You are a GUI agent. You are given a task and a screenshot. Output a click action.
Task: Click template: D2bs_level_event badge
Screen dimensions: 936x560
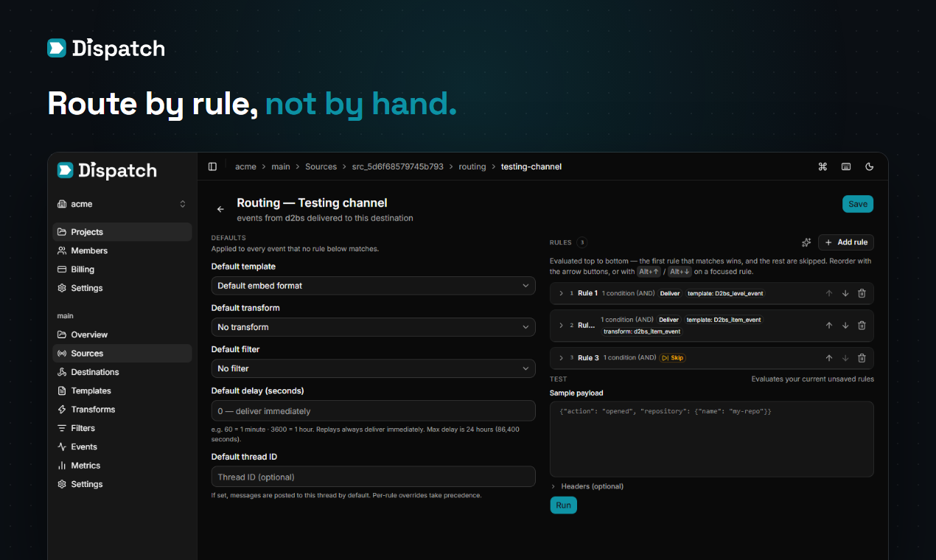click(x=726, y=293)
